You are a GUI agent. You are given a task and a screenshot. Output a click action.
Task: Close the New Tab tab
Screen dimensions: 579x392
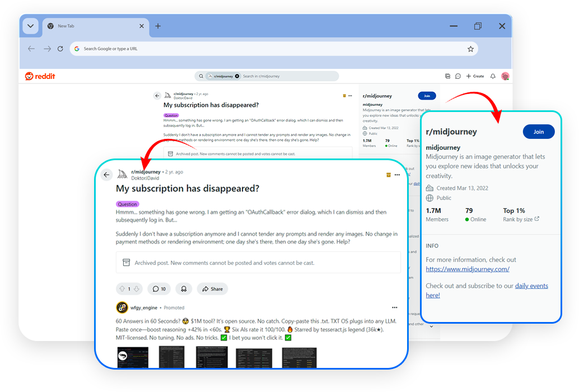(x=142, y=26)
